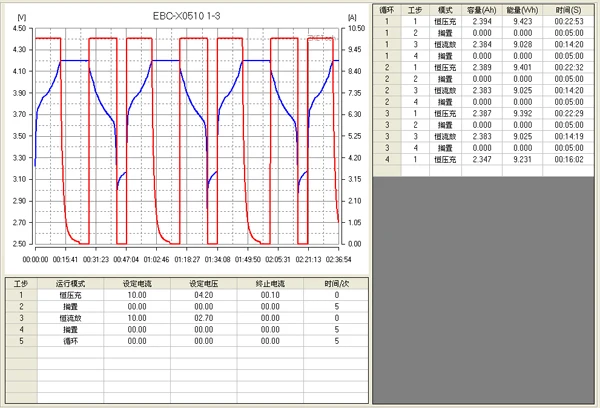Click the 时间/次 column header
Screen dimensions: 600x408
click(336, 284)
